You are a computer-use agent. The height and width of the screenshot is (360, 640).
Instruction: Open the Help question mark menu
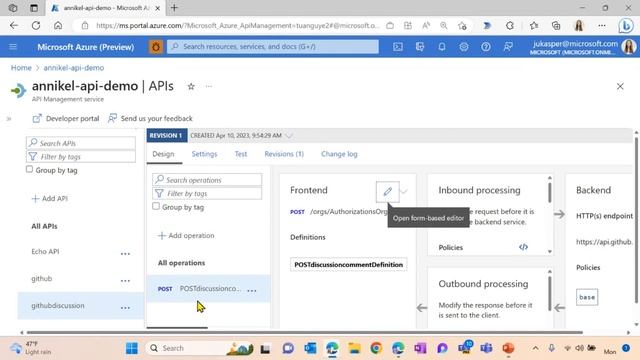point(485,47)
